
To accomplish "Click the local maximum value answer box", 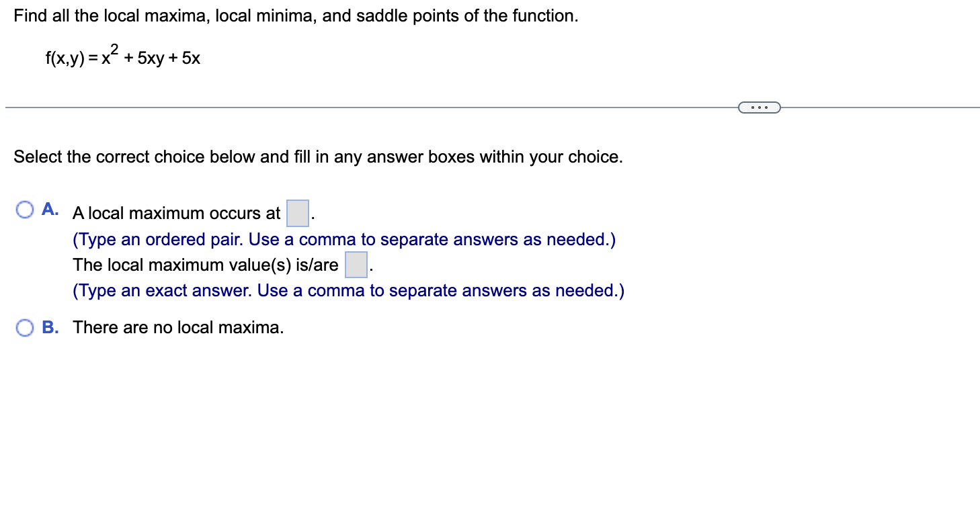I will [356, 264].
